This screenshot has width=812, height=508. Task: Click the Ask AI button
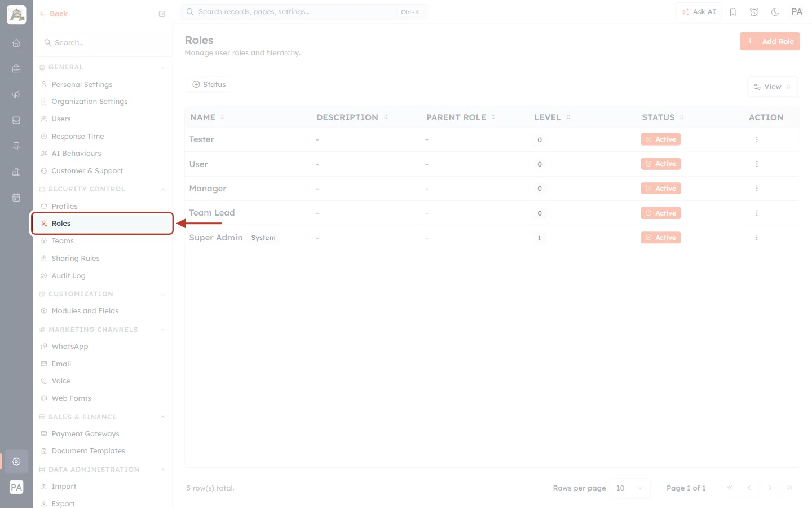click(x=698, y=12)
